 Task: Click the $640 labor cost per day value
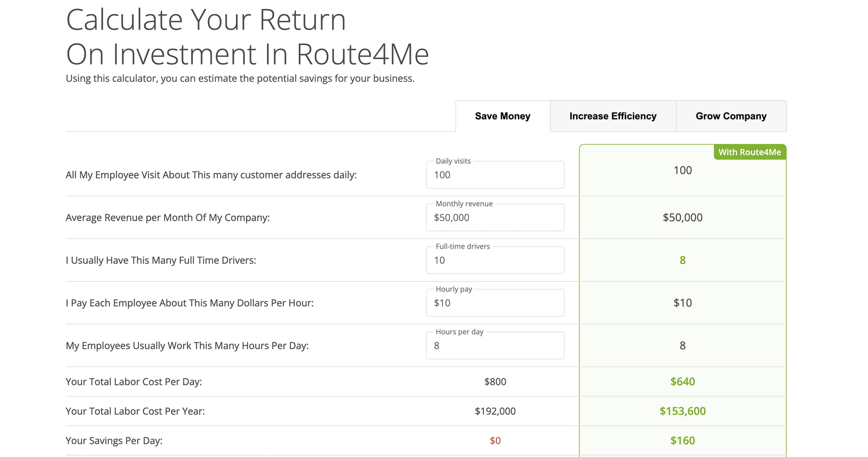(x=682, y=382)
